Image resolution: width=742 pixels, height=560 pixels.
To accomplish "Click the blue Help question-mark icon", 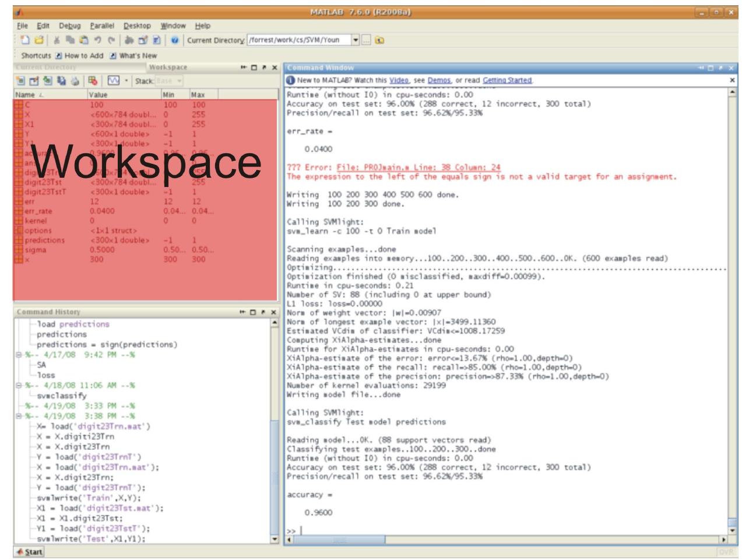I will (x=175, y=40).
